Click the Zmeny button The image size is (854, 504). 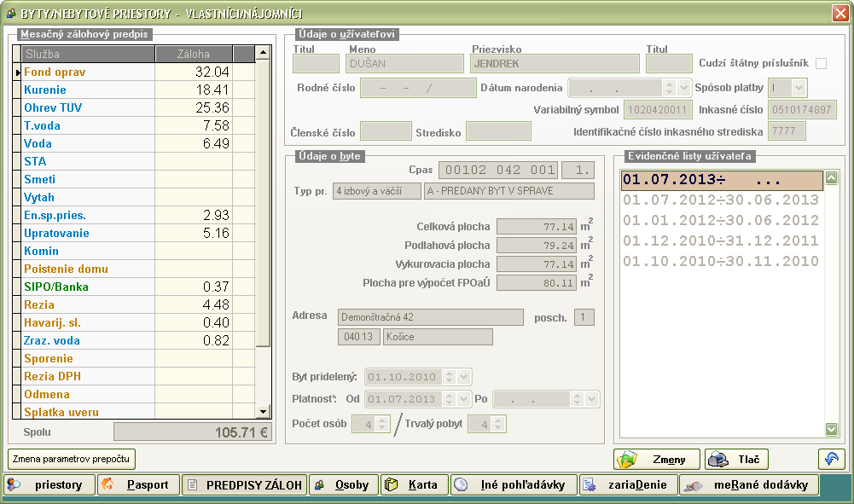click(657, 460)
